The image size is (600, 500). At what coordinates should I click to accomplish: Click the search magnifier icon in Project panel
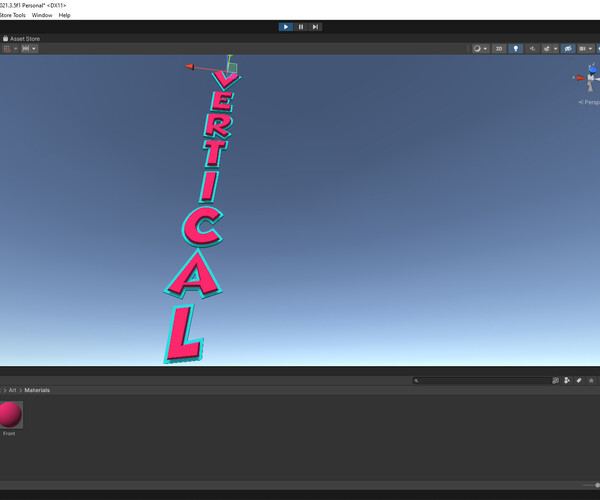coord(416,381)
